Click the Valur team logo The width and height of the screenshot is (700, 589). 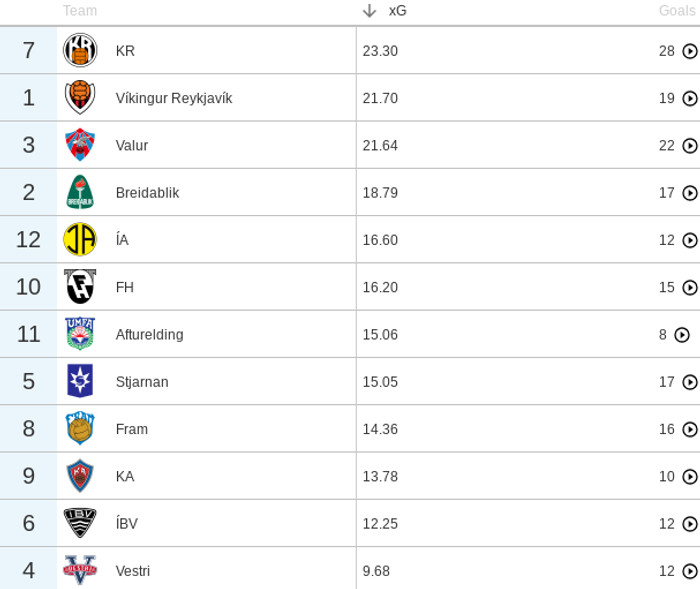[80, 145]
